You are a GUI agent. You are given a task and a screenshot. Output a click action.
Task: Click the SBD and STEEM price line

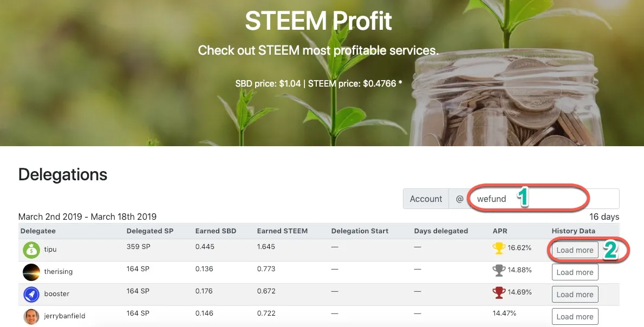pos(318,84)
